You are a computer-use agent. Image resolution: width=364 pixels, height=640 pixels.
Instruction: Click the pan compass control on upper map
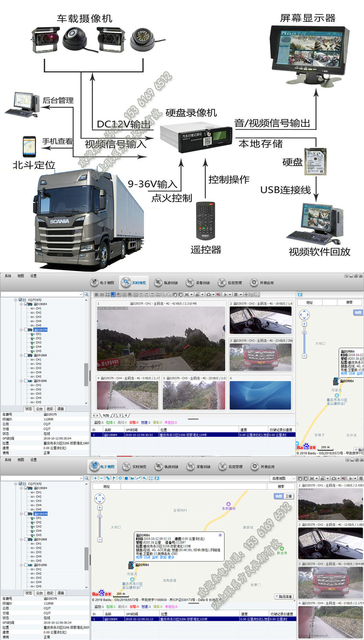point(304,315)
